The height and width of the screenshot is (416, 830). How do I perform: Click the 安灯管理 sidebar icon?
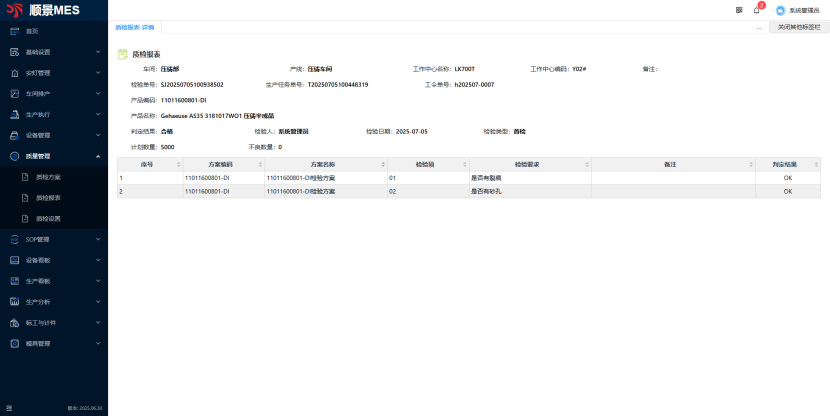[14, 73]
